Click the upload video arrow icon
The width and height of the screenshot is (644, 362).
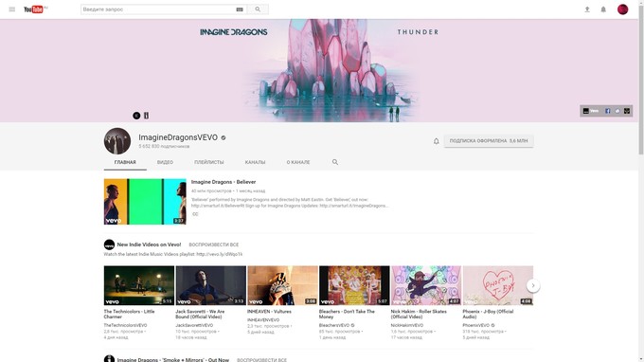click(587, 9)
